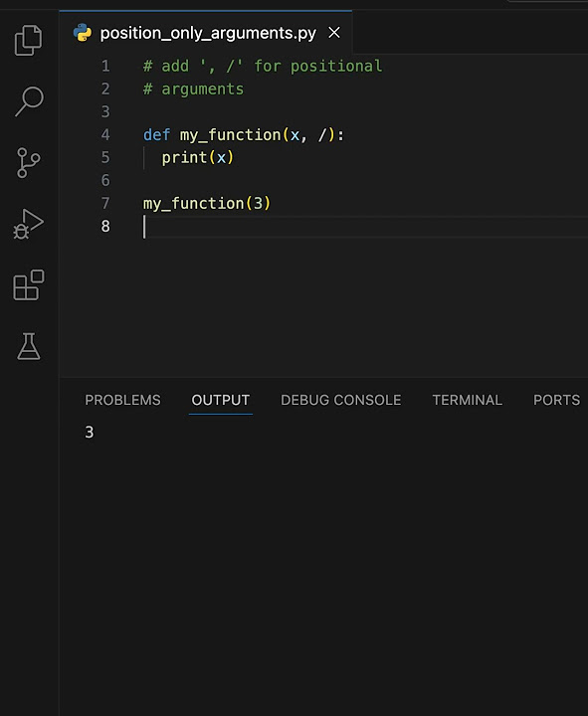Click the "# arguments" comment line
This screenshot has width=588, height=716.
(x=193, y=89)
